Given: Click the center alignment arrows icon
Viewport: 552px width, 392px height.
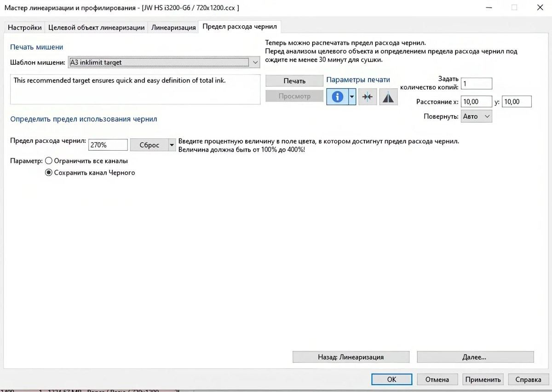Looking at the screenshot, I should (x=368, y=97).
